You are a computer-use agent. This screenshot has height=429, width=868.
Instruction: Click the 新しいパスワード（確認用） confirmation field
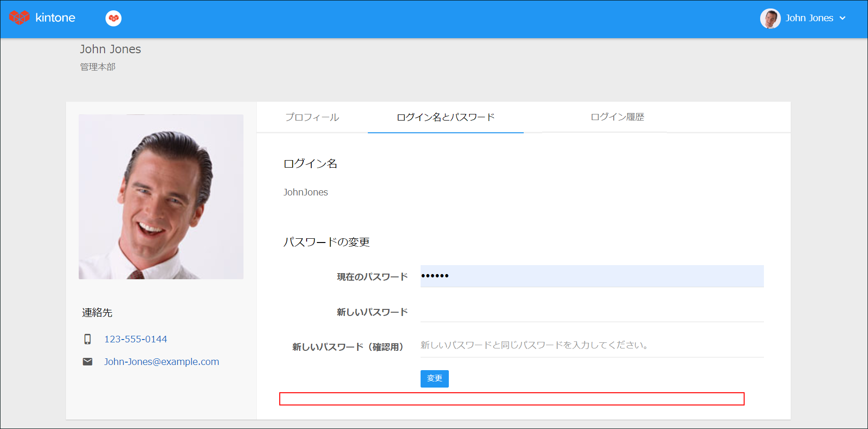tap(591, 346)
